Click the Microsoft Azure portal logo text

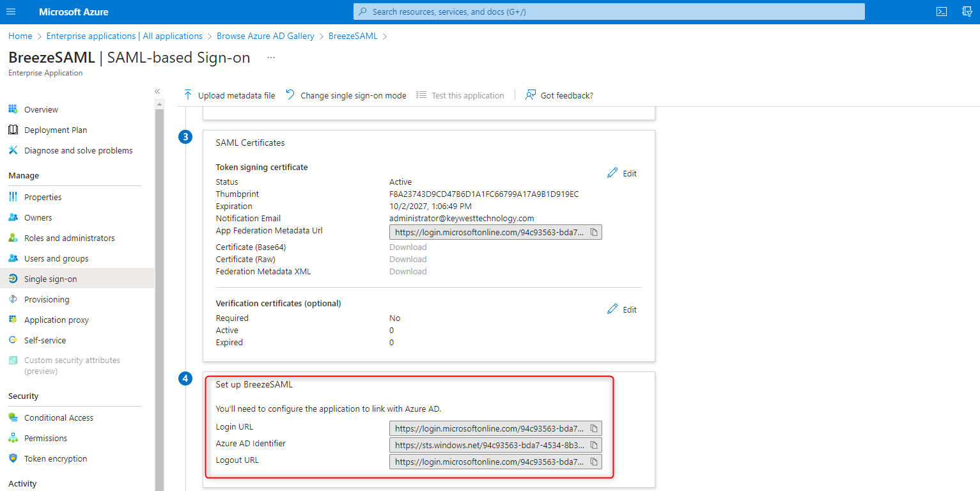(74, 12)
